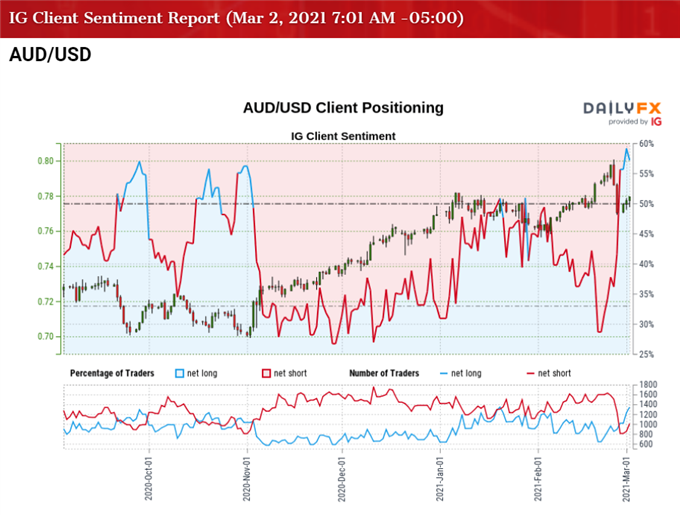Click the 40% sentiment axis label
The width and height of the screenshot is (680, 515).
[646, 264]
